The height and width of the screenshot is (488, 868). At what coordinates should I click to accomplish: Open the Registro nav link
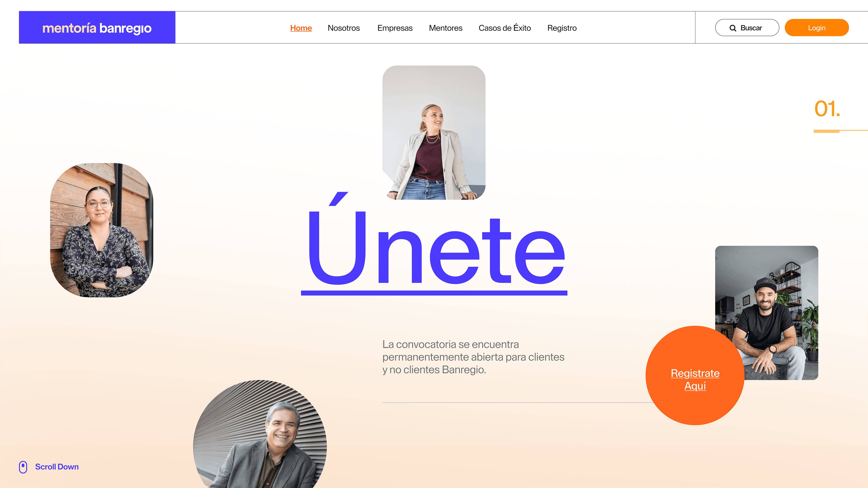[562, 28]
